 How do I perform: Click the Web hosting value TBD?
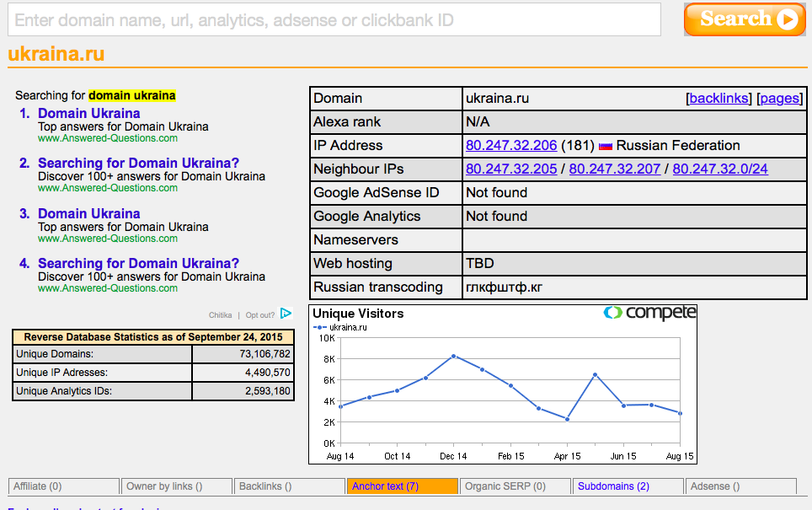(479, 263)
